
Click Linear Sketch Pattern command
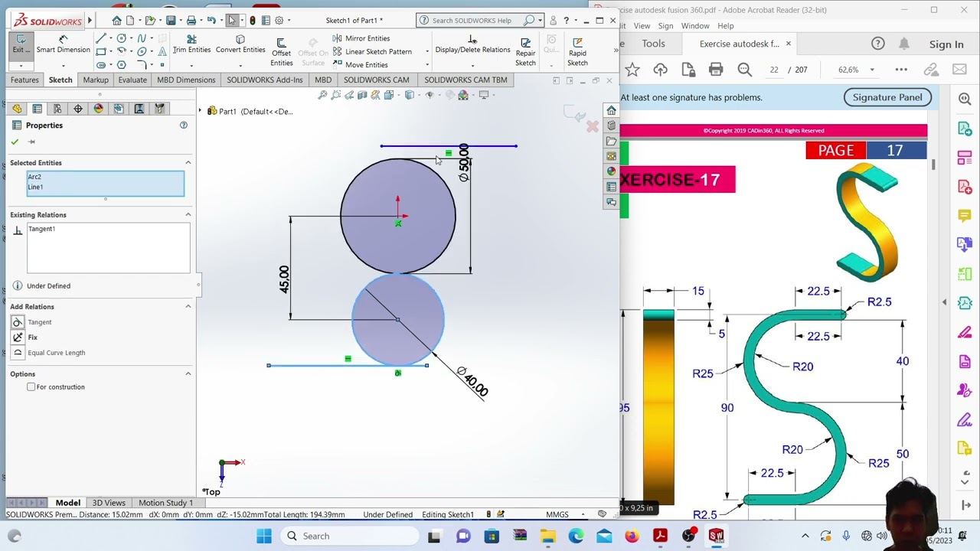(x=372, y=51)
